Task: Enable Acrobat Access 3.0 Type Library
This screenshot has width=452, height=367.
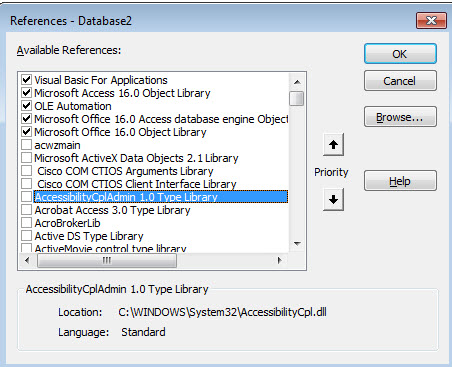Action: pyautogui.click(x=26, y=210)
